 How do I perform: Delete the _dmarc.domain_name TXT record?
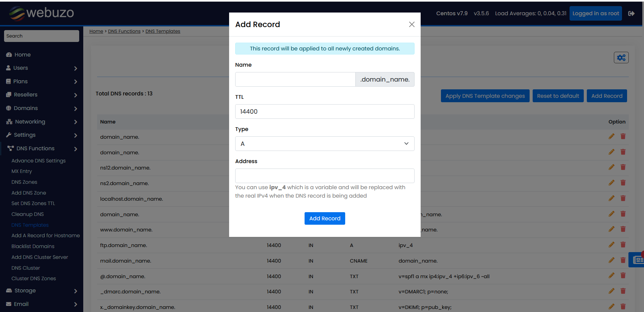click(623, 291)
